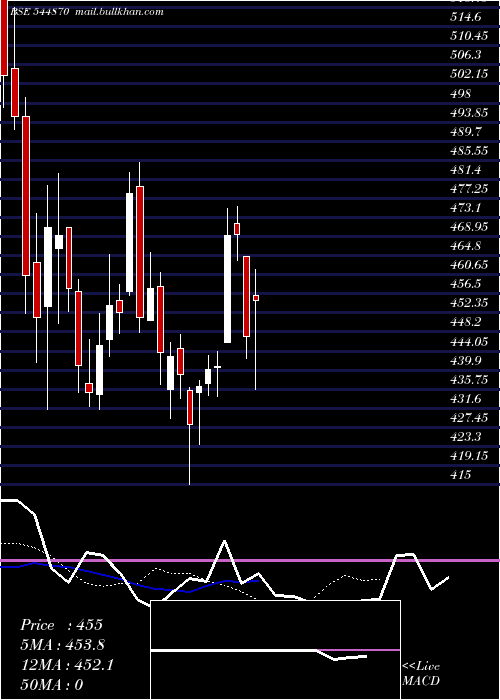Click the 464.8 price axis label
This screenshot has width=500, height=700.
(465, 246)
